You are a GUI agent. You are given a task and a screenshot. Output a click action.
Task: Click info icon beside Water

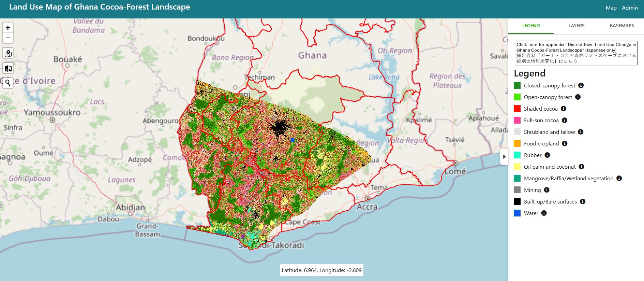tap(544, 213)
